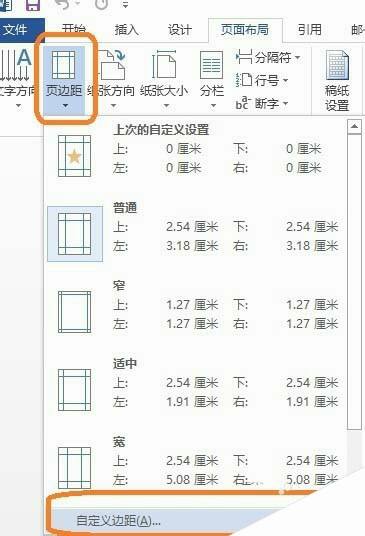The height and width of the screenshot is (536, 365).
Task: Select the 上次的自定义设置 star margin thumbnail
Action: (x=74, y=156)
